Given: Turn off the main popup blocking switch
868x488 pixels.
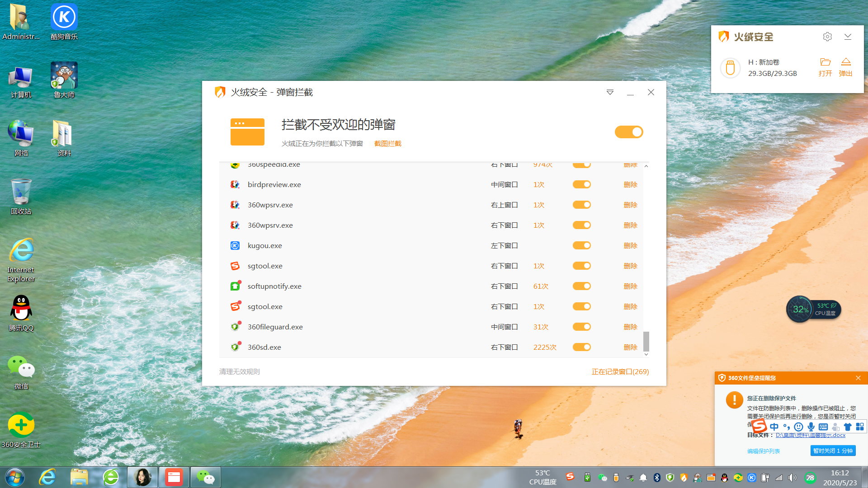Looking at the screenshot, I should click(629, 132).
